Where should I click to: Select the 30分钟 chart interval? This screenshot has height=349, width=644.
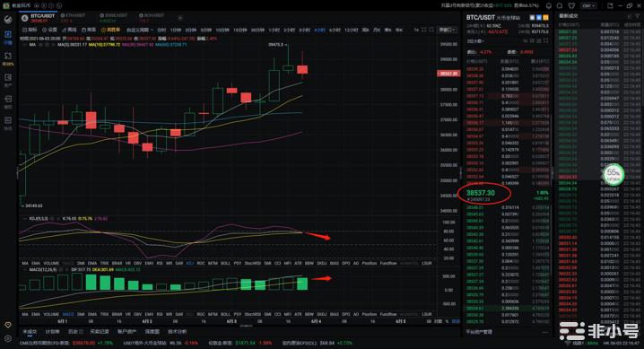point(258,30)
